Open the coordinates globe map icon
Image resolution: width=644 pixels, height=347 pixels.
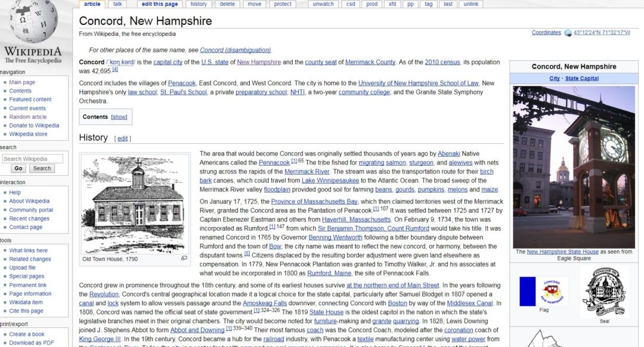[x=568, y=33]
